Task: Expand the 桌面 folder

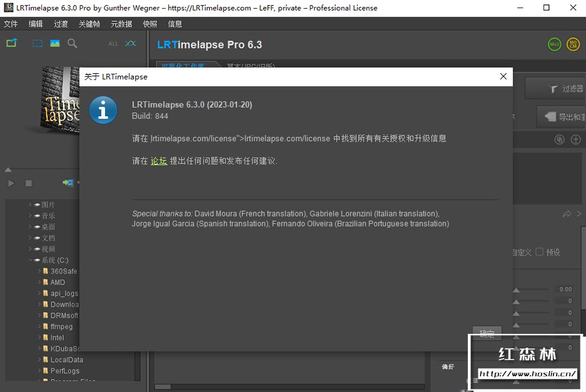Action: pyautogui.click(x=30, y=226)
